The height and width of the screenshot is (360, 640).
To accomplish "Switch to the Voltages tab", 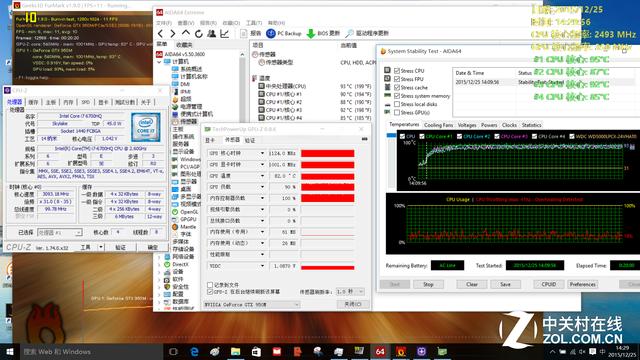I will (467, 125).
